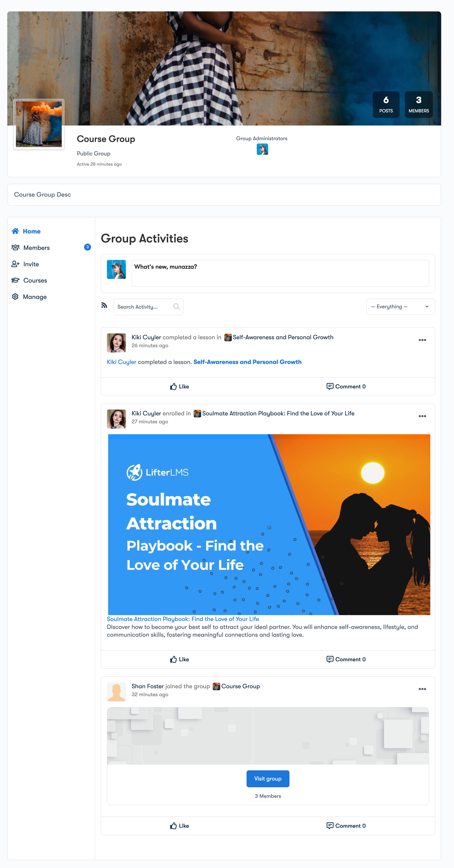454x868 pixels.
Task: Click munazza's avatar beside the post box
Action: pyautogui.click(x=116, y=269)
